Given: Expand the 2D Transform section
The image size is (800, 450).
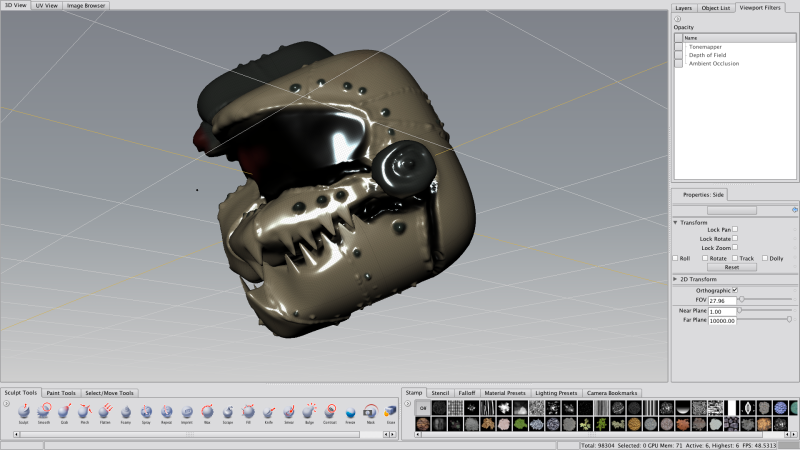Looking at the screenshot, I should (x=675, y=279).
